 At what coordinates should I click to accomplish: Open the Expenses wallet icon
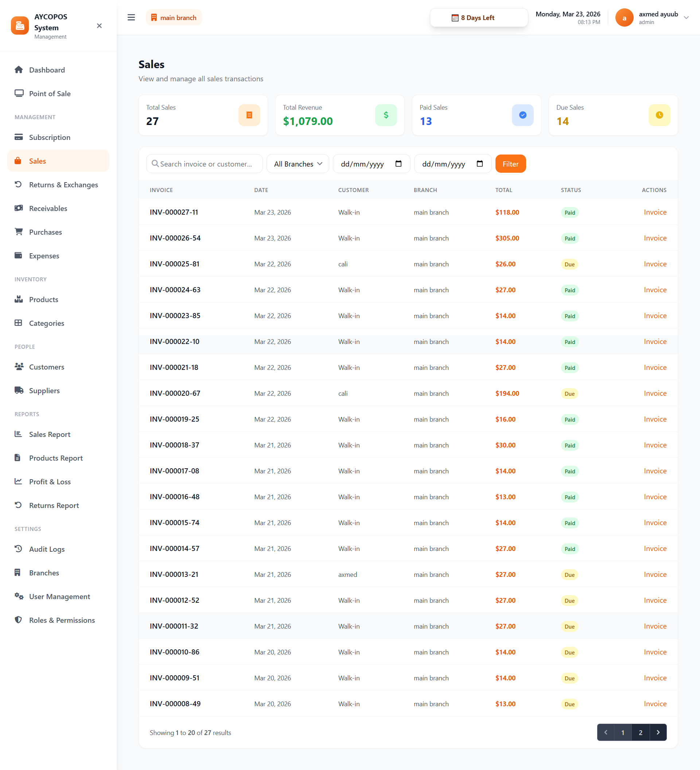coord(18,255)
